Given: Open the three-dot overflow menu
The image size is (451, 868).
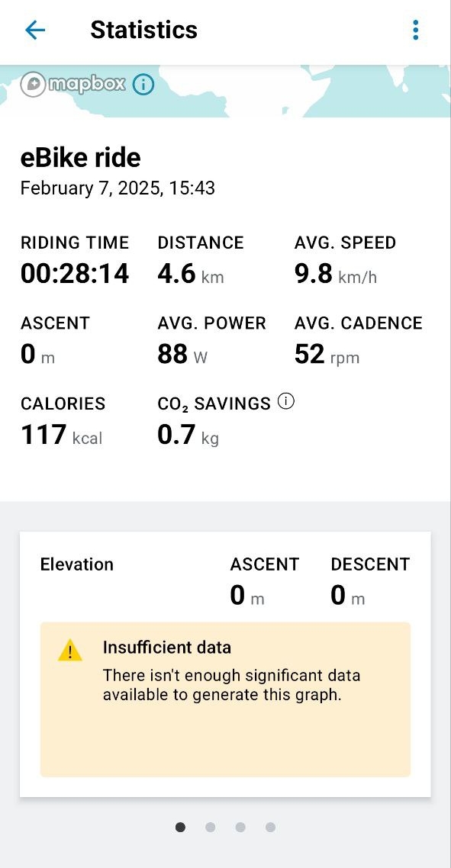Looking at the screenshot, I should (x=416, y=30).
